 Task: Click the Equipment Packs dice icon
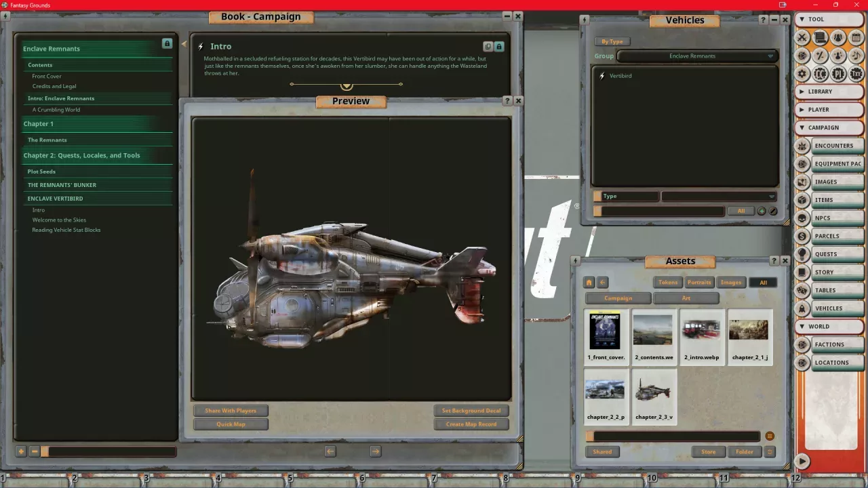coord(802,163)
